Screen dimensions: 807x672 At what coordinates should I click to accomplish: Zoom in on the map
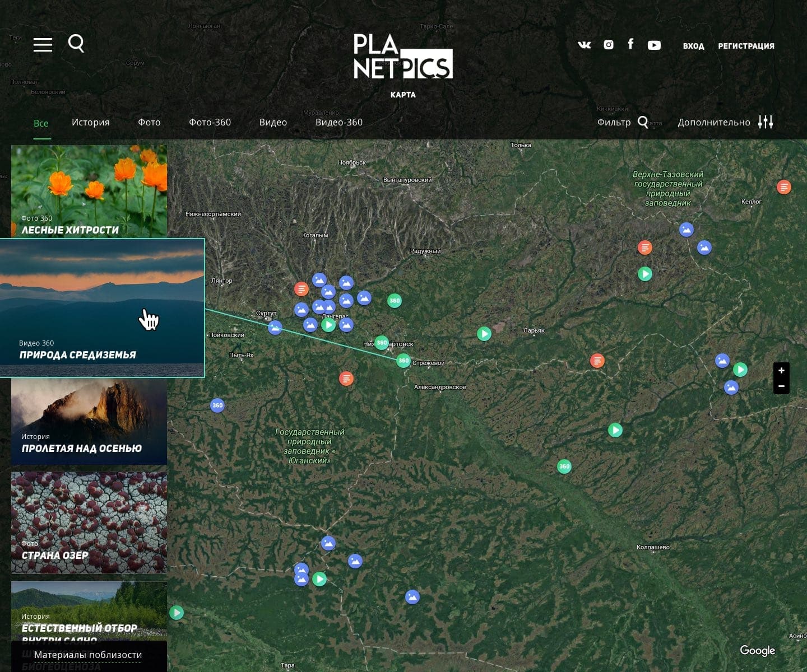click(x=781, y=371)
